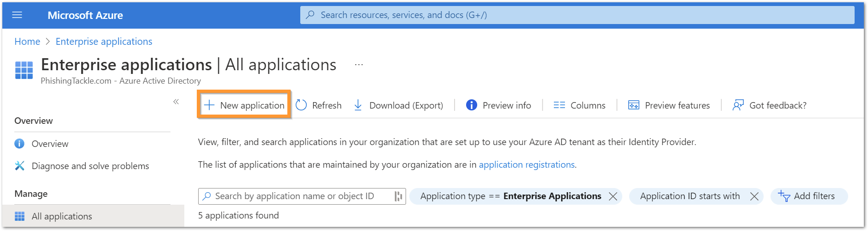Open Got feedback? option
Screen dimensions: 868x231
(770, 105)
